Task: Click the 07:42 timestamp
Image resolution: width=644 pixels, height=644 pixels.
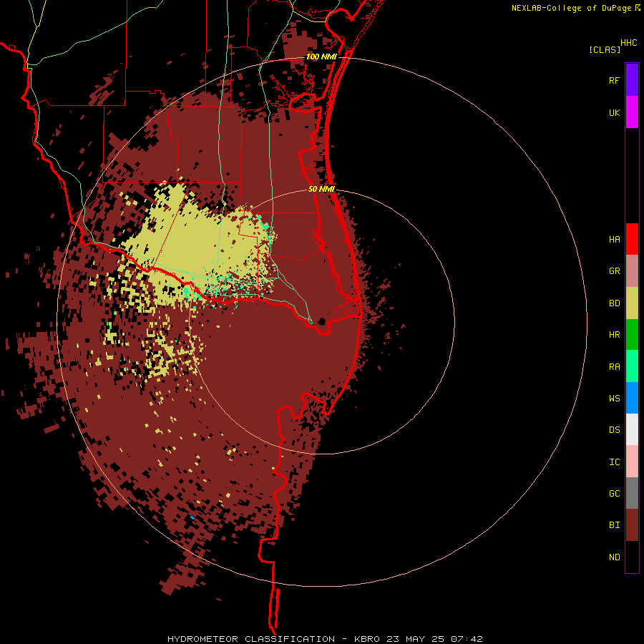Action: click(x=467, y=639)
